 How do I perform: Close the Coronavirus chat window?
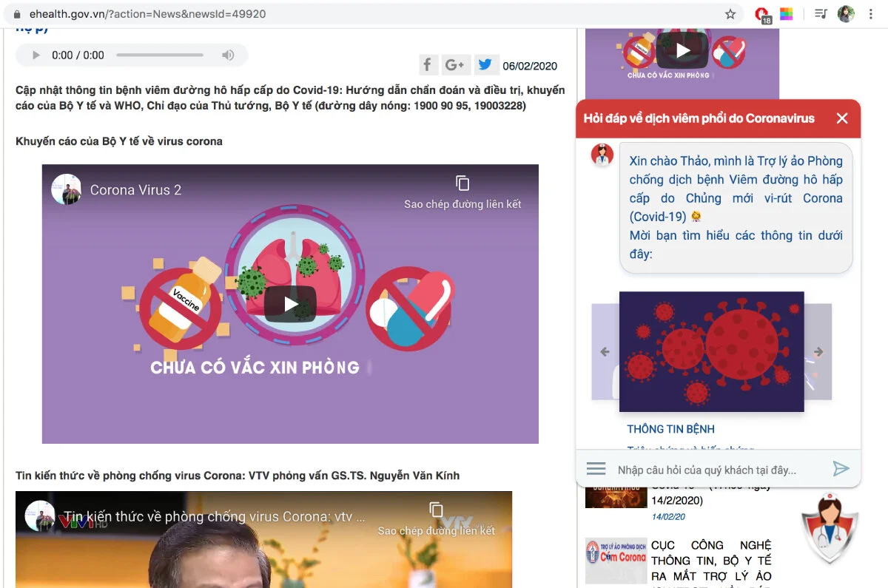[x=842, y=118]
